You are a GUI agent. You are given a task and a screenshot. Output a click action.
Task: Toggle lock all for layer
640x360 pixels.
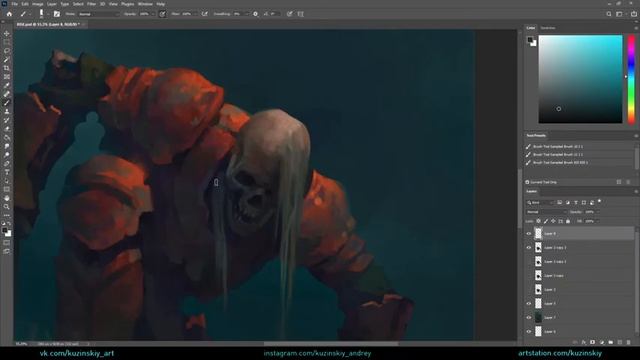(x=568, y=221)
